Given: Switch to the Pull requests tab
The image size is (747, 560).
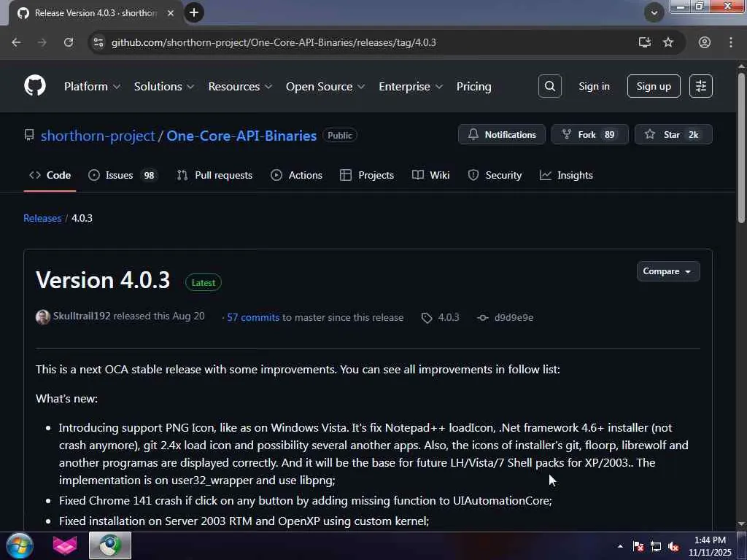Looking at the screenshot, I should click(x=214, y=175).
